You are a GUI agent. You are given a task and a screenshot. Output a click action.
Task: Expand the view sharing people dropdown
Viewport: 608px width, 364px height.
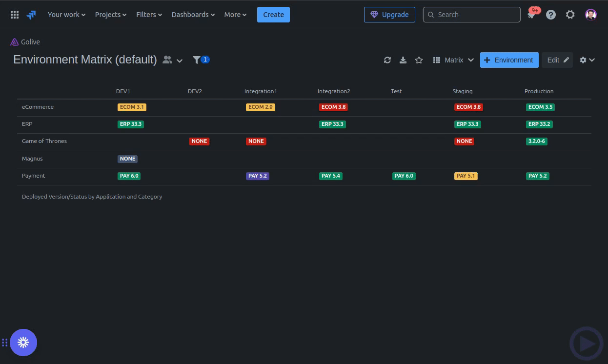pyautogui.click(x=172, y=60)
